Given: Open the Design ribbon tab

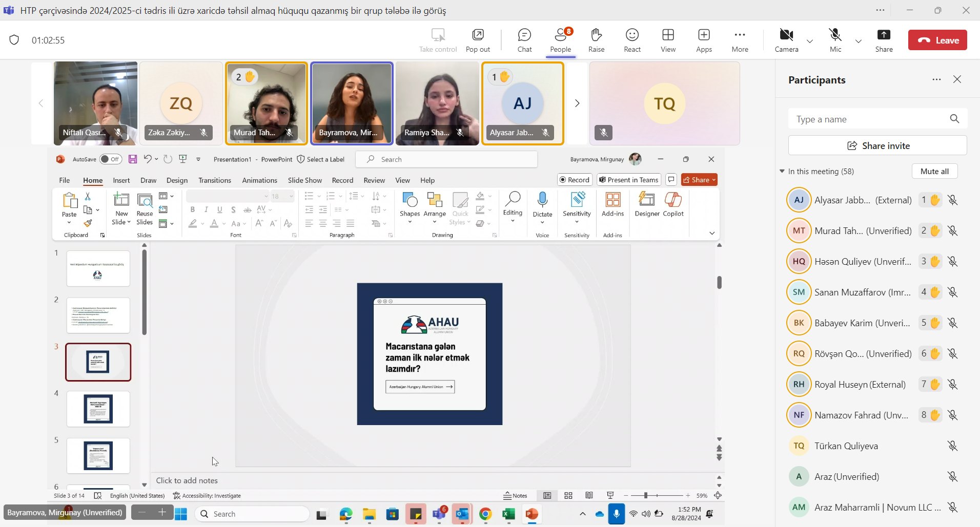Looking at the screenshot, I should tap(177, 180).
